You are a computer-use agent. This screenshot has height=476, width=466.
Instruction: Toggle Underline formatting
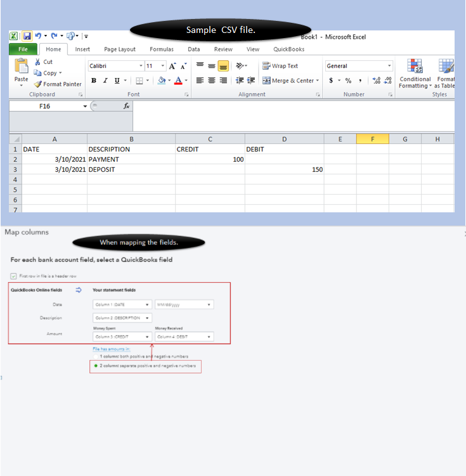(x=117, y=80)
